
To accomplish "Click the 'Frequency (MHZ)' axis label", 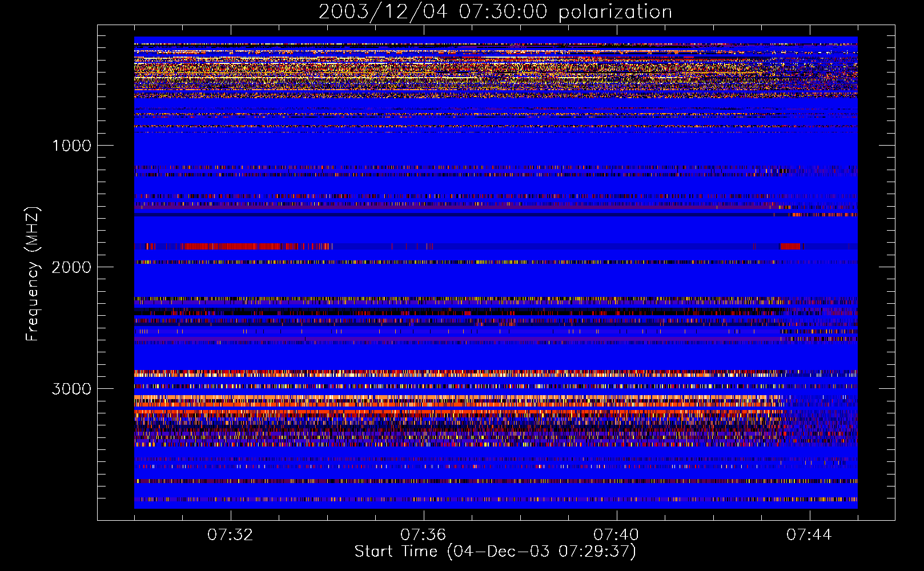I will coord(33,274).
